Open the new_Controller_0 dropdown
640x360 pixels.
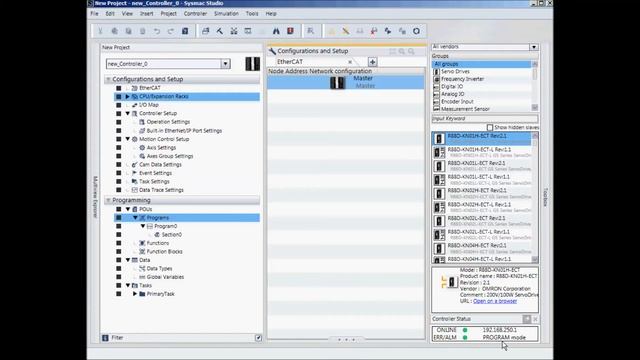coord(225,64)
